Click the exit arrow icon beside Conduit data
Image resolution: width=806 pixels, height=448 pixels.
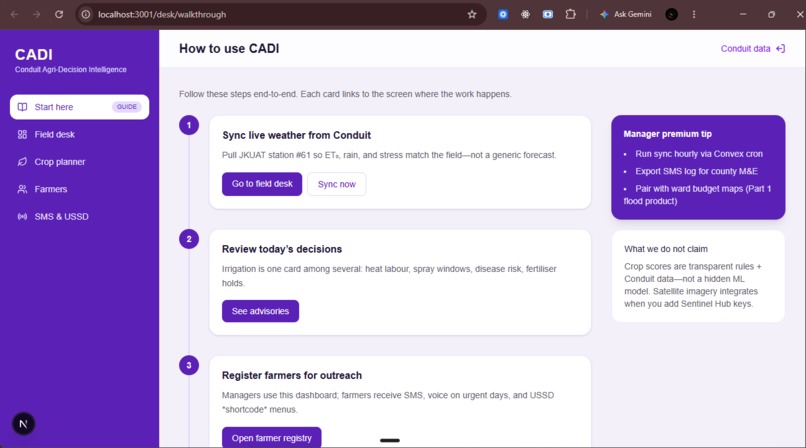pyautogui.click(x=780, y=49)
